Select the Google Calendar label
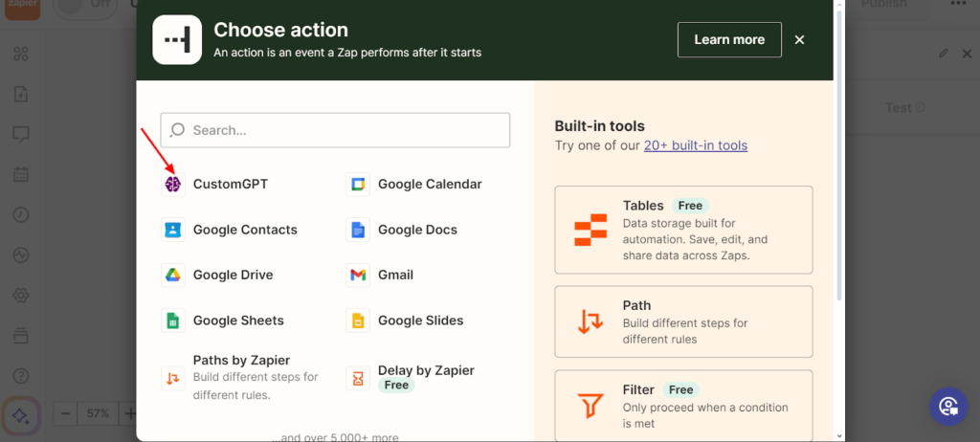980x442 pixels. [430, 185]
